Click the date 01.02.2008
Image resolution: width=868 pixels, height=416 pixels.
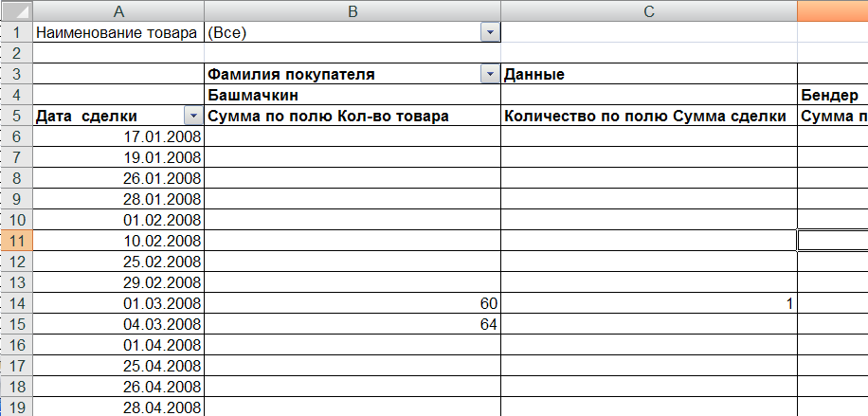pos(119,220)
